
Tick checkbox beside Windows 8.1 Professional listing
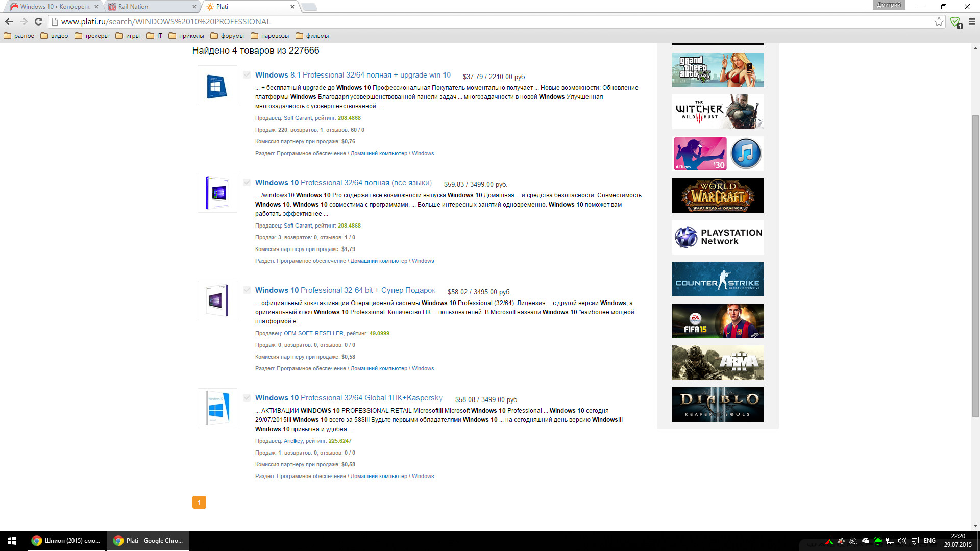[247, 75]
